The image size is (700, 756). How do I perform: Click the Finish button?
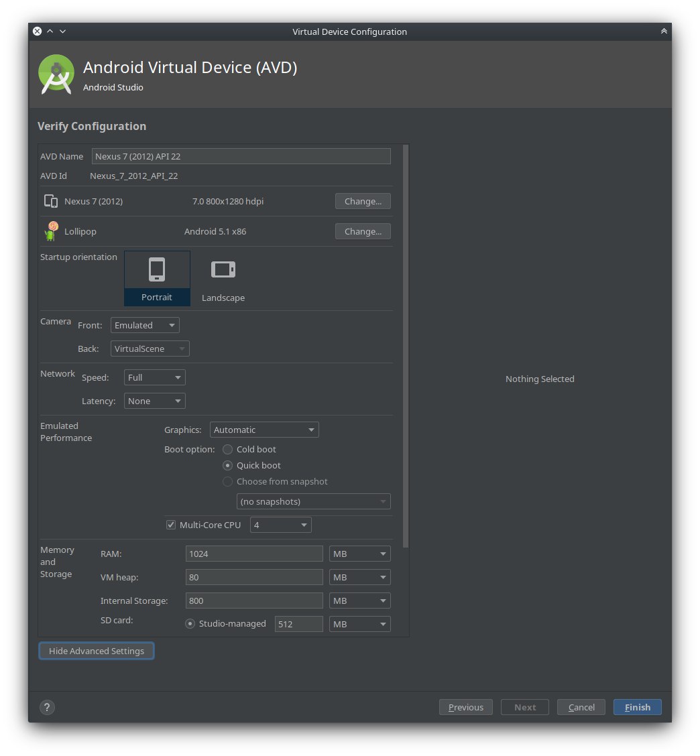coord(637,707)
